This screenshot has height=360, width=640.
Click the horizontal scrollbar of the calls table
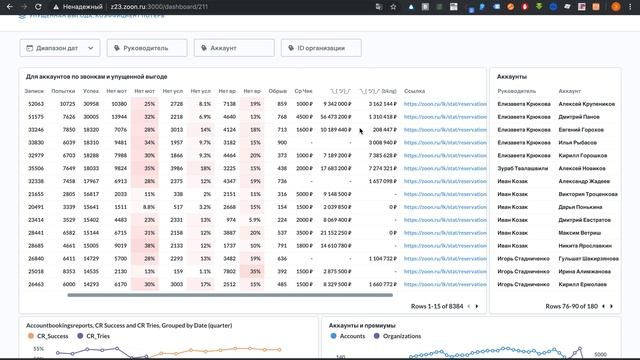coord(230,295)
